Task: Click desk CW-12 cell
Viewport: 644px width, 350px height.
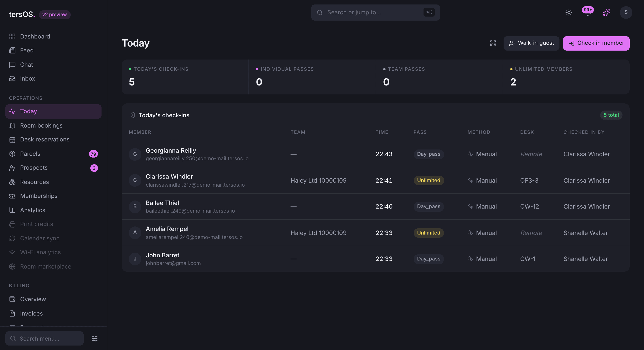Action: coord(530,206)
